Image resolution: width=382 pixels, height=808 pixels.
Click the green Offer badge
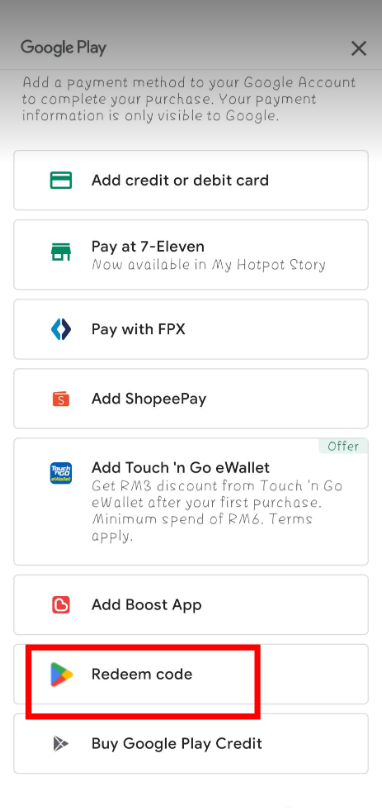coord(343,446)
